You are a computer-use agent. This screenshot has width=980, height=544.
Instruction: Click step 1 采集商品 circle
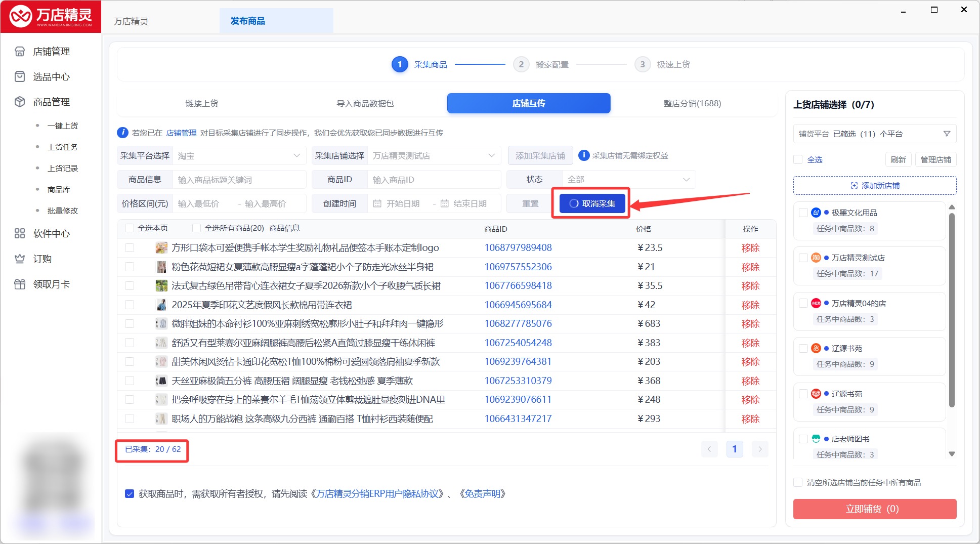coord(400,64)
